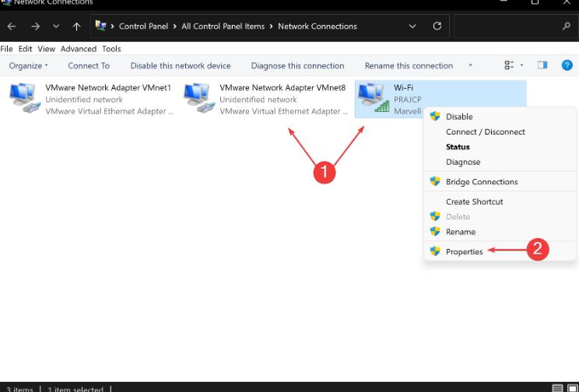The width and height of the screenshot is (579, 392).
Task: Open the Advanced menu
Action: [x=79, y=49]
